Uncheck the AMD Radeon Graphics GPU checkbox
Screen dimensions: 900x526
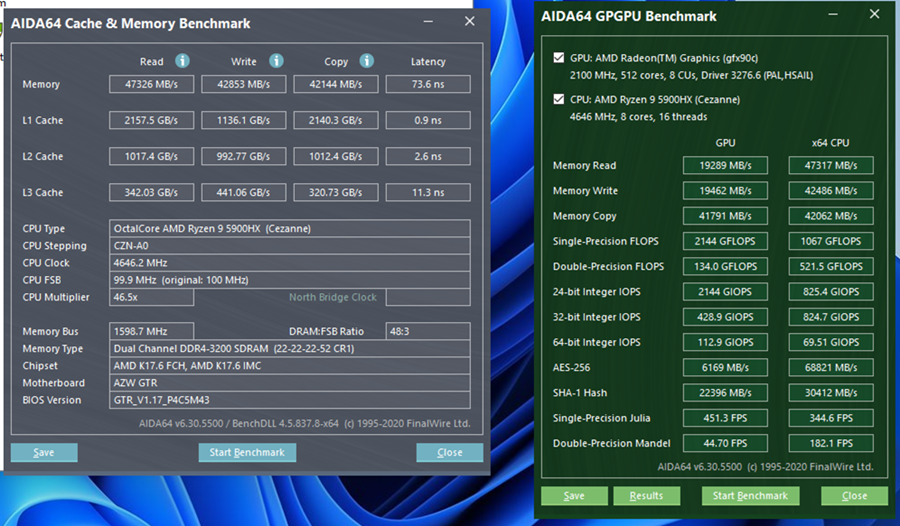[558, 57]
